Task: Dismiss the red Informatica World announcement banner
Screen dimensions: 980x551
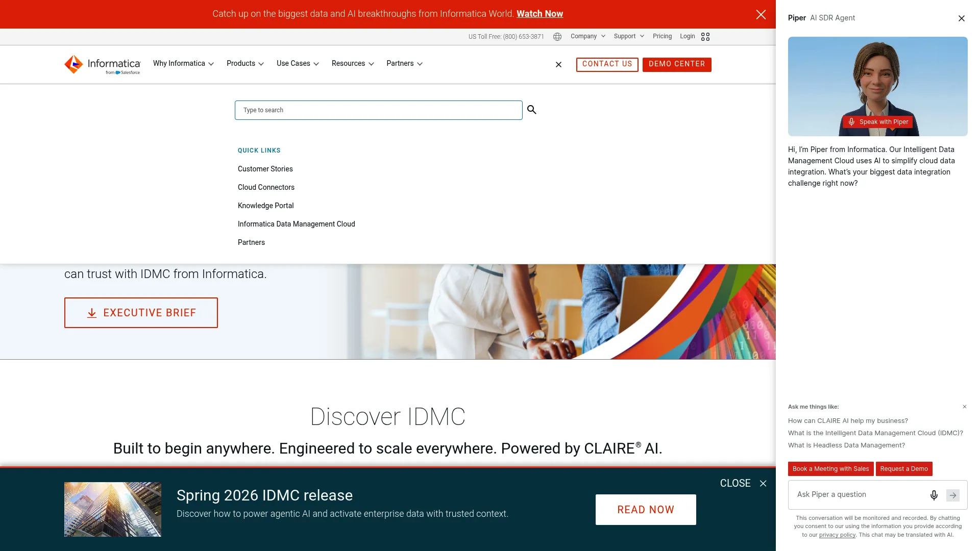Action: point(761,14)
